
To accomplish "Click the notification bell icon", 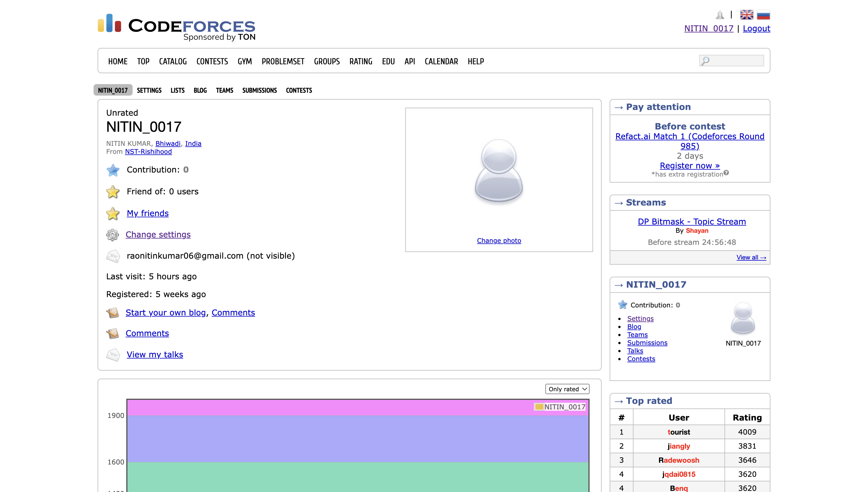I will point(720,15).
